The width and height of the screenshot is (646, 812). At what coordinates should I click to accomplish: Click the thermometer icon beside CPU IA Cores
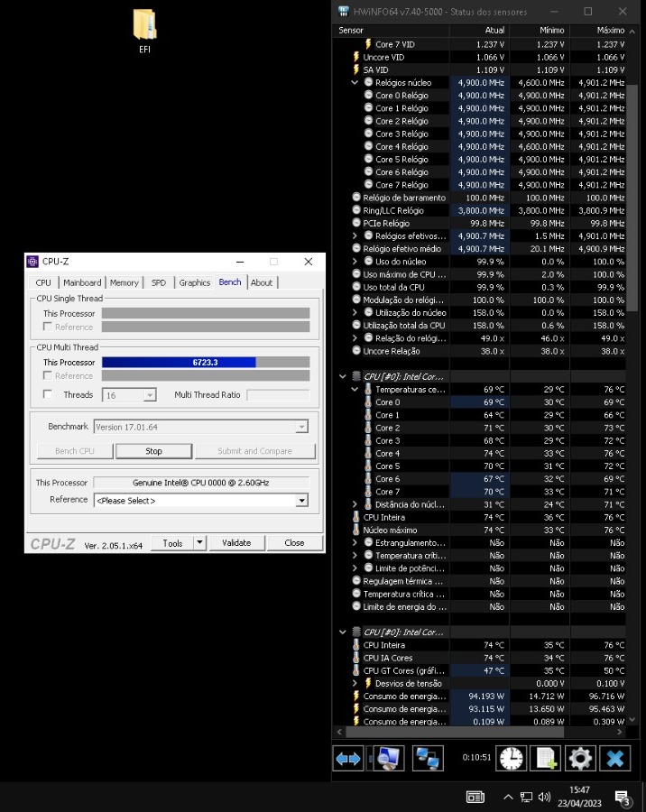355,658
